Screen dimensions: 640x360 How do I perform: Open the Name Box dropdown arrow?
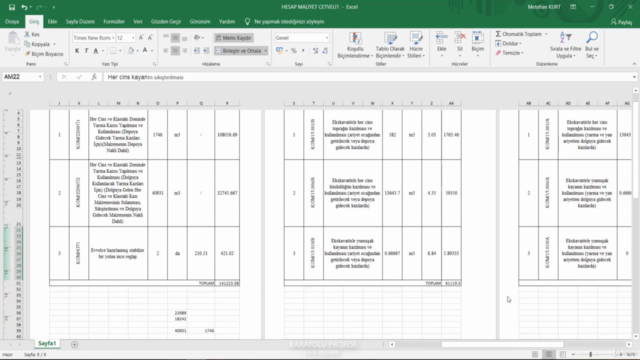pyautogui.click(x=40, y=77)
